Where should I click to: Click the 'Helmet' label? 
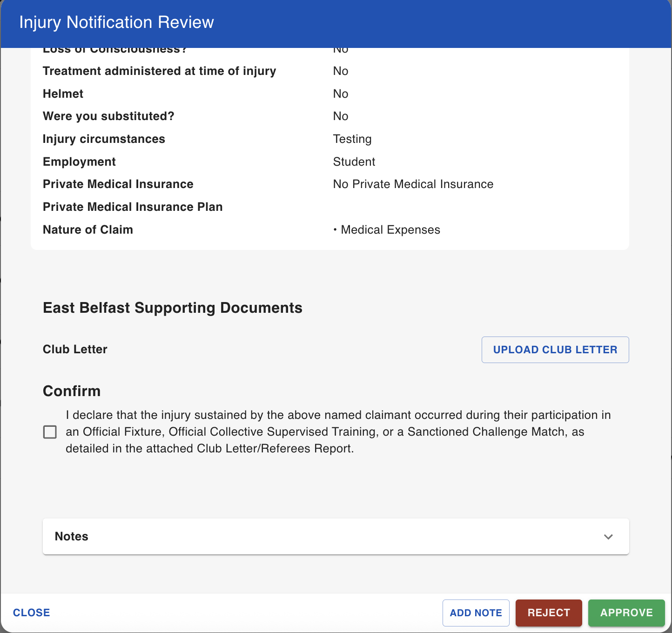coord(63,94)
